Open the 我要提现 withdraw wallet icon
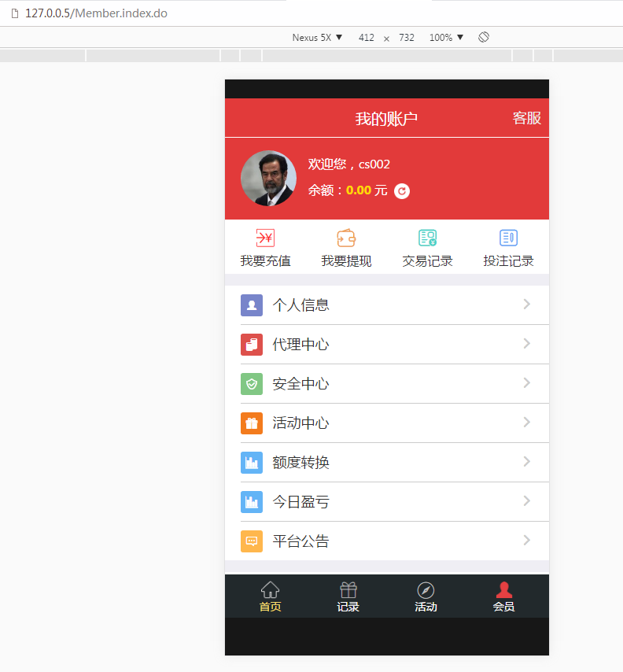 (346, 238)
